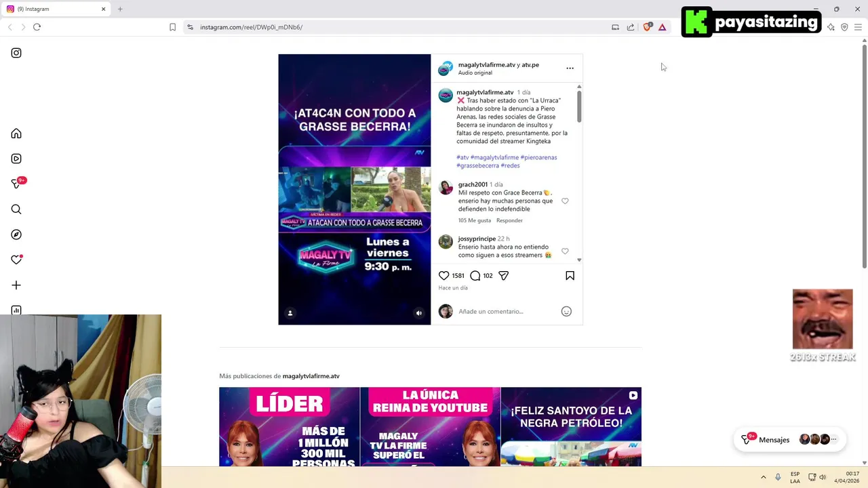Open Instagram home via logo icon
Viewport: 868px width, 488px height.
pos(16,53)
